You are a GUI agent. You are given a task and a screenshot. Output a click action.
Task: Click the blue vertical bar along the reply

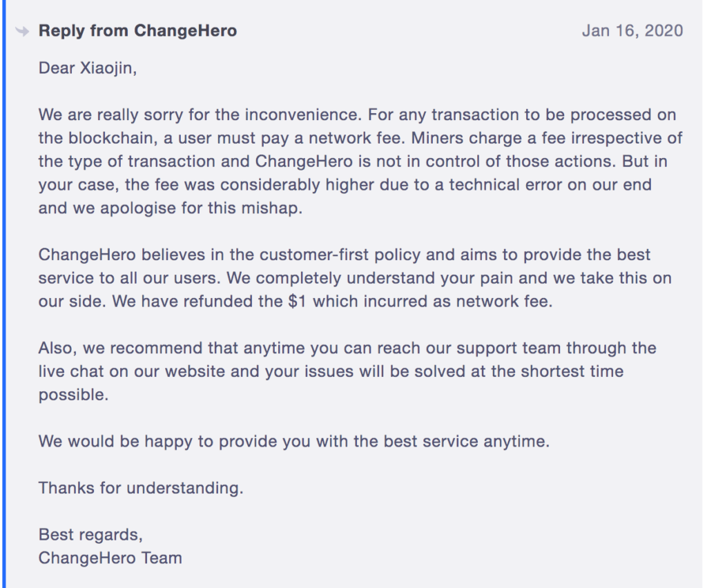point(4,294)
